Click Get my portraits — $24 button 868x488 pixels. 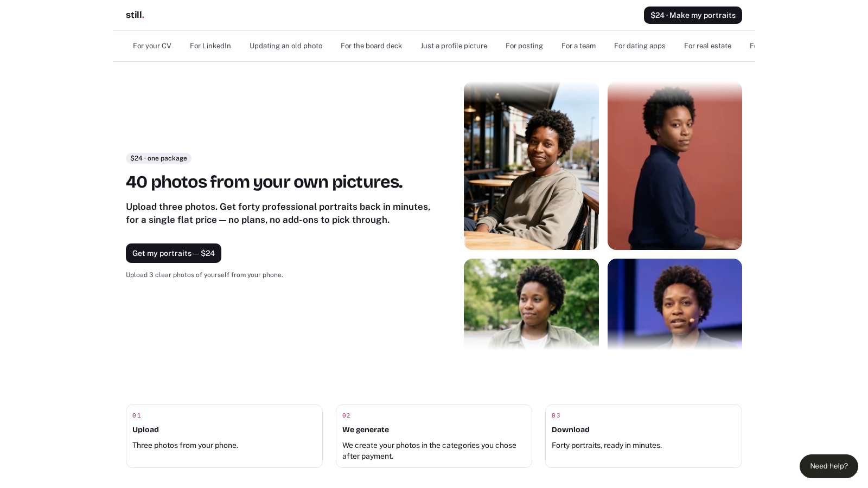coord(174,253)
